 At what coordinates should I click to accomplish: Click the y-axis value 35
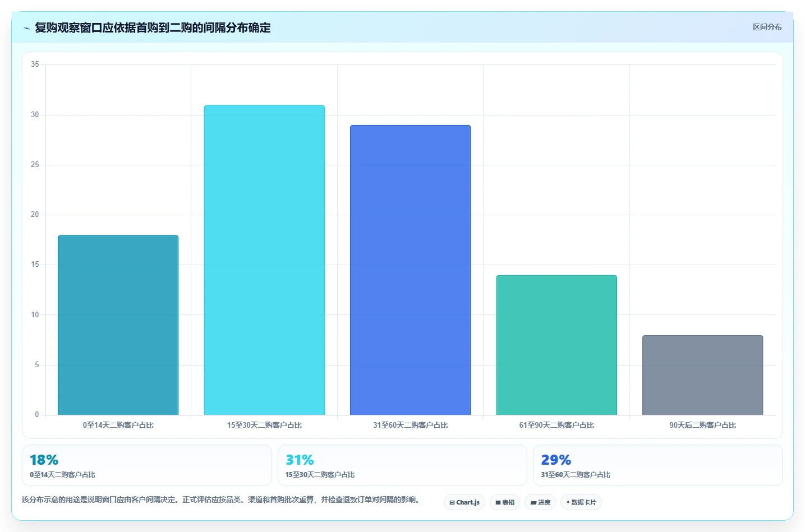click(x=35, y=64)
